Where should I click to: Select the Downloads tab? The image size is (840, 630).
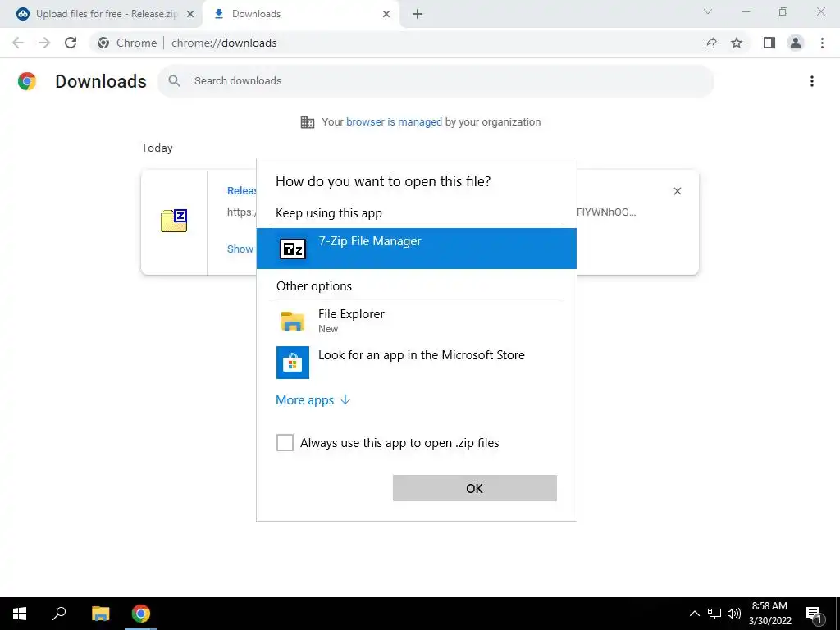pos(300,14)
